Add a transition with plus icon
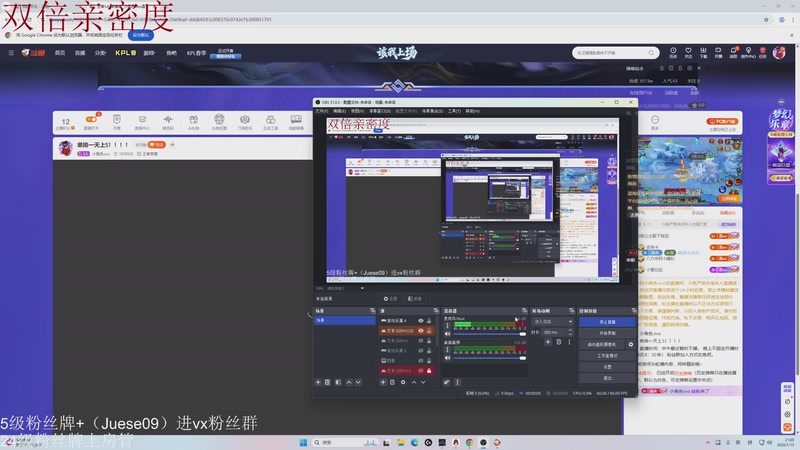This screenshot has width=800, height=450. coord(548,342)
